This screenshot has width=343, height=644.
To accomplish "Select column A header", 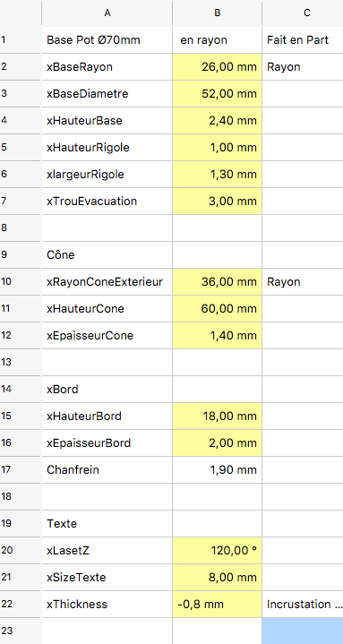I will (107, 13).
